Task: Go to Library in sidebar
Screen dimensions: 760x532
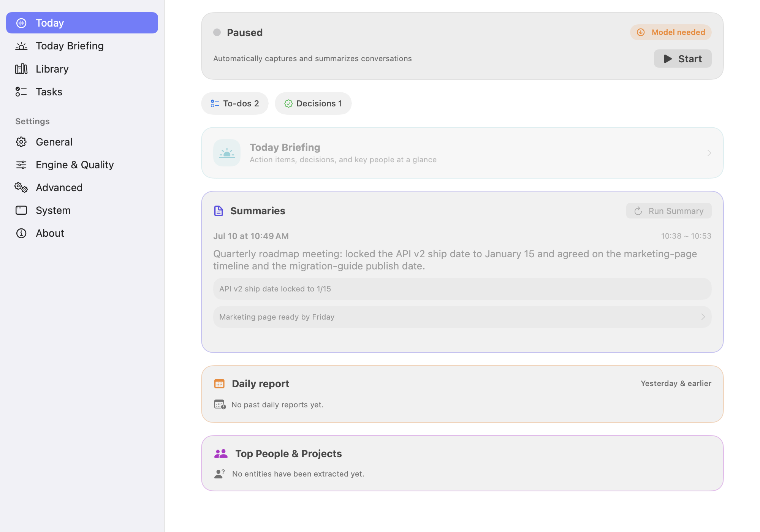Action: coord(82,69)
